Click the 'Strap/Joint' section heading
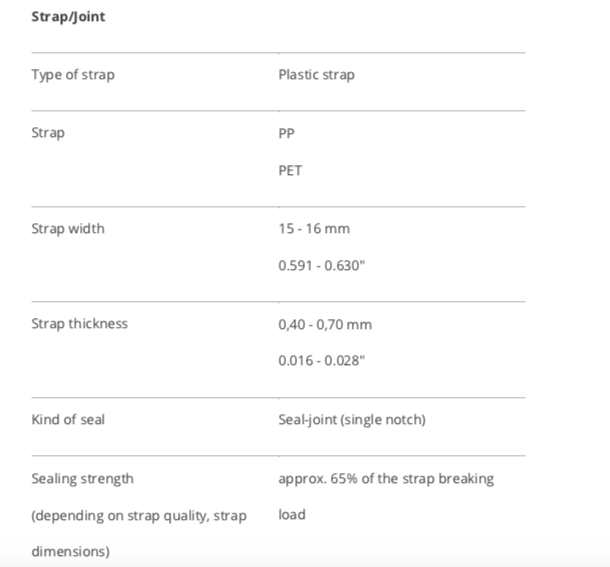610x567 pixels. [x=68, y=17]
